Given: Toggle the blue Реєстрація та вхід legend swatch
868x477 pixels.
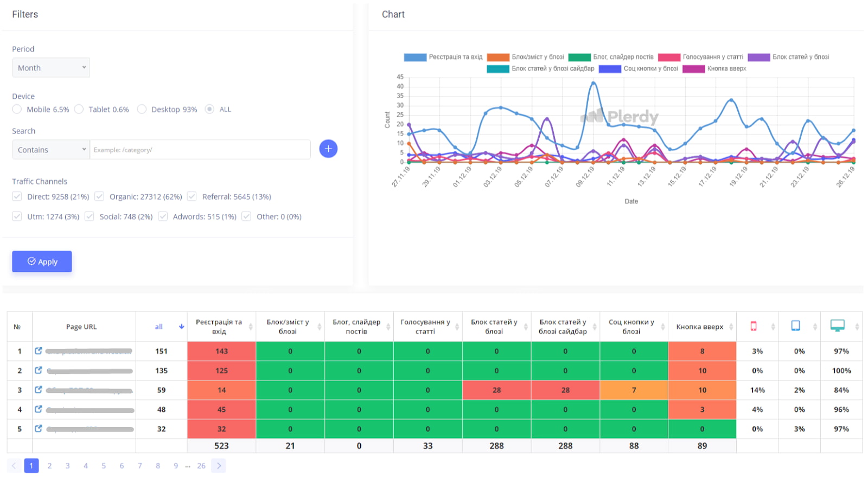Looking at the screenshot, I should (415, 57).
